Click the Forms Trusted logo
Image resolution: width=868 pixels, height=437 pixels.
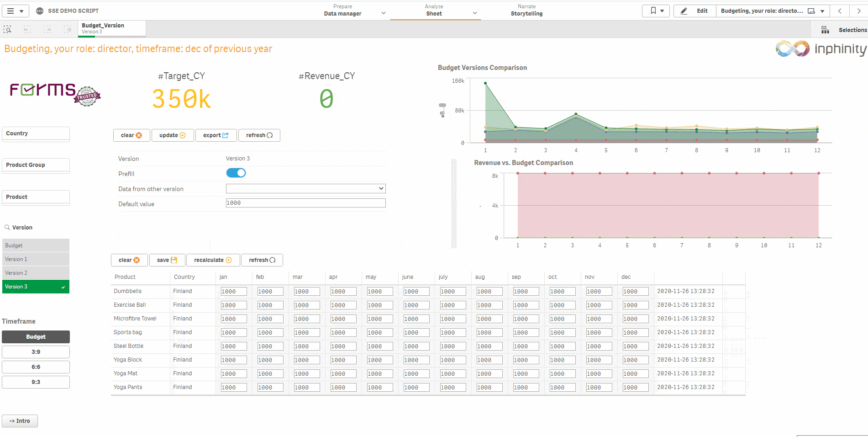55,94
